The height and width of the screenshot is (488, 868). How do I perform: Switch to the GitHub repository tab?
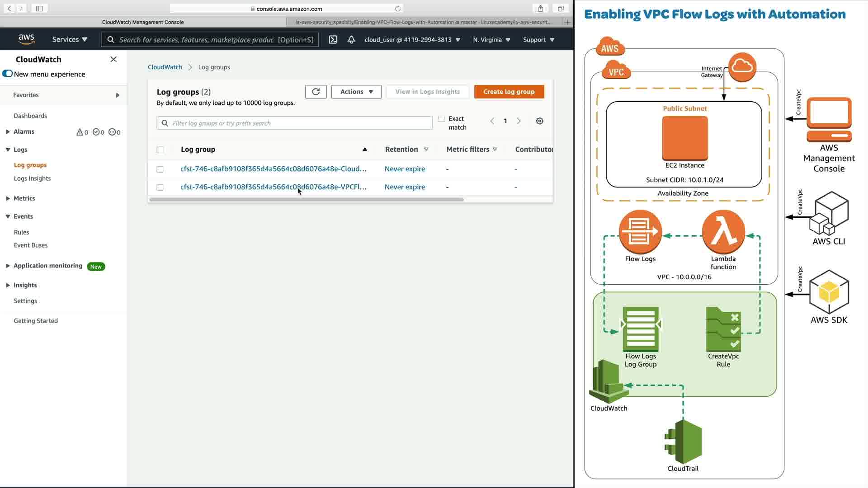click(423, 22)
